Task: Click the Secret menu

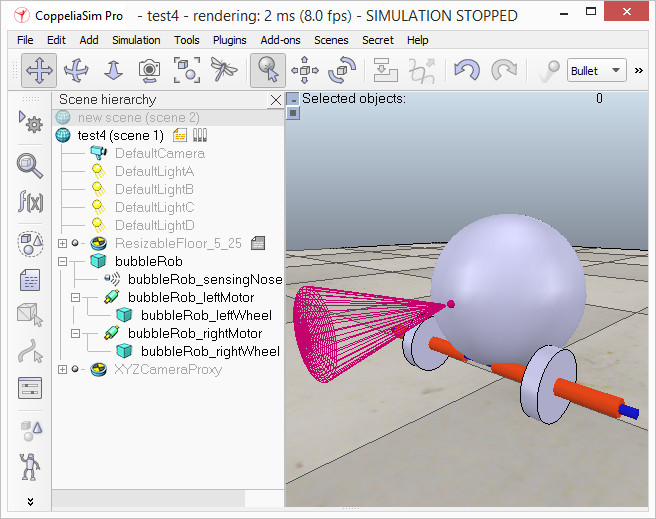Action: 378,40
